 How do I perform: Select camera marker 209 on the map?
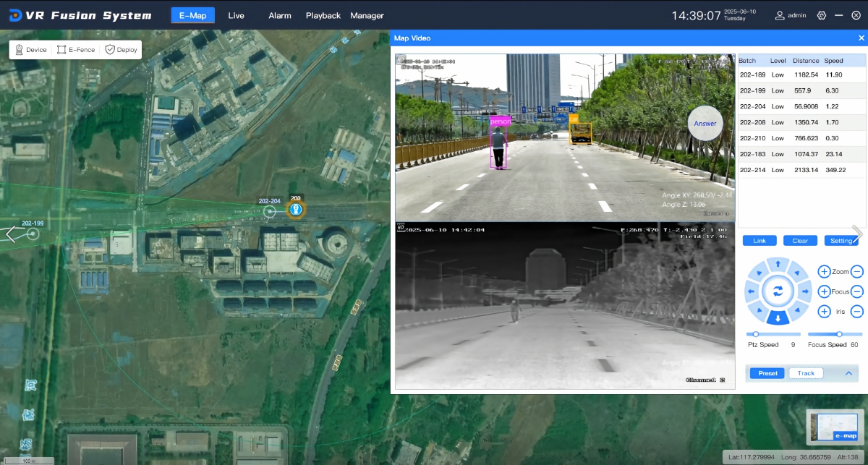pyautogui.click(x=295, y=210)
